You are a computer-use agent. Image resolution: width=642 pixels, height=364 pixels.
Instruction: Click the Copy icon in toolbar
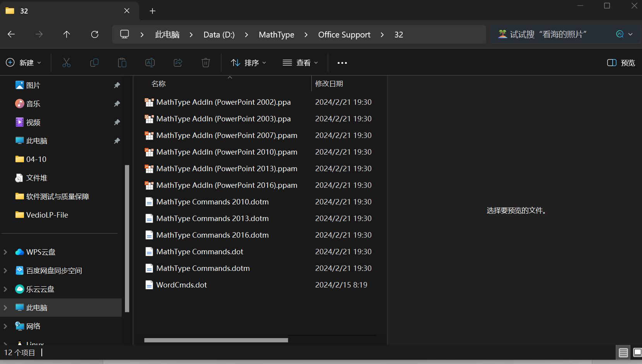[94, 63]
